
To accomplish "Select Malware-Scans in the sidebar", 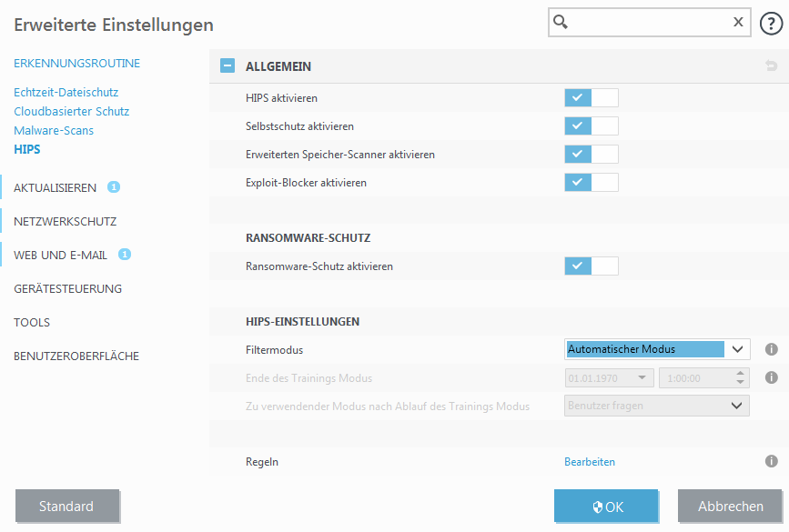I will point(54,130).
